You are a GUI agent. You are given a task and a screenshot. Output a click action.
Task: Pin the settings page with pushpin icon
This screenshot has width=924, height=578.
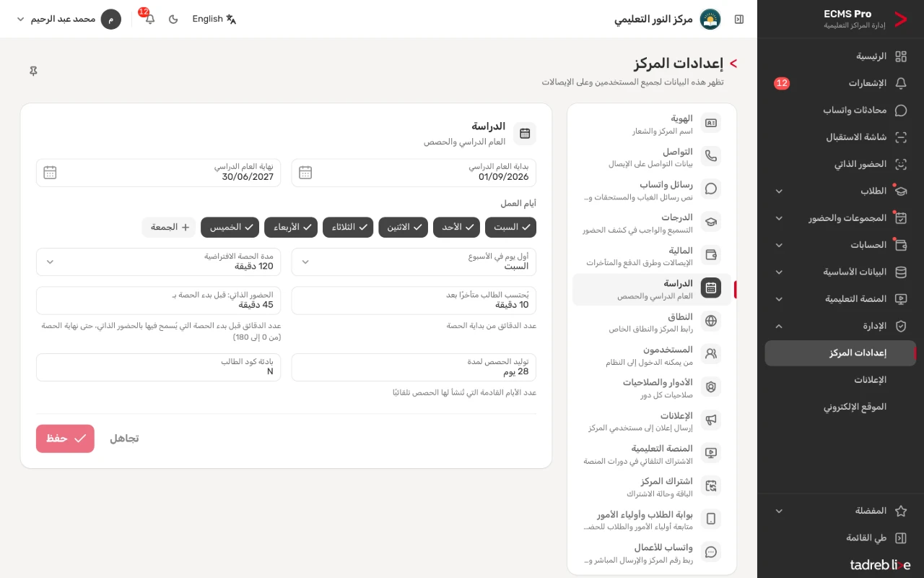coord(33,71)
